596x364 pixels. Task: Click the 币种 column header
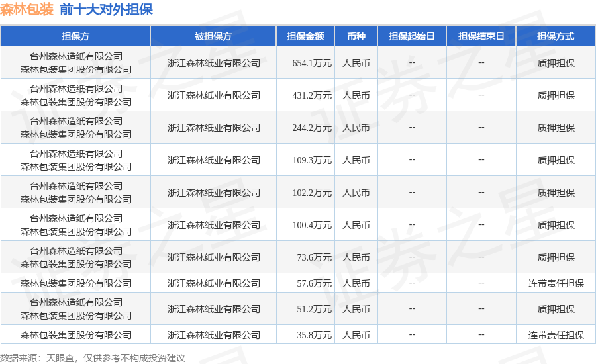click(x=356, y=36)
